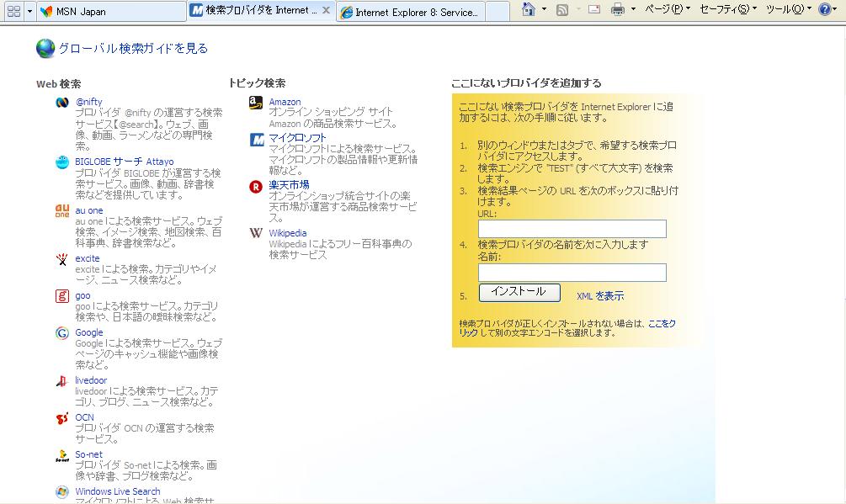Viewport: 846px width, 504px height.
Task: Expand the ページ(P) dropdown arrow
Action: pos(688,9)
